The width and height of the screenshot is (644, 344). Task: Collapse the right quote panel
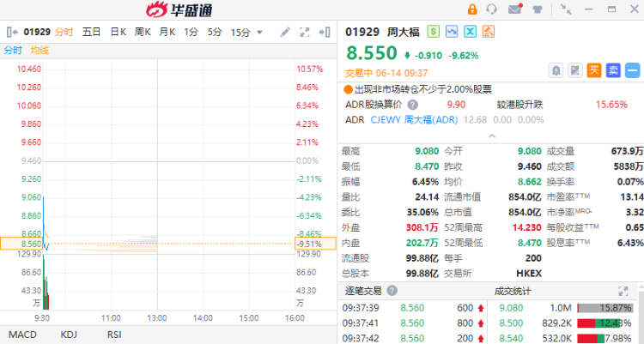(325, 32)
